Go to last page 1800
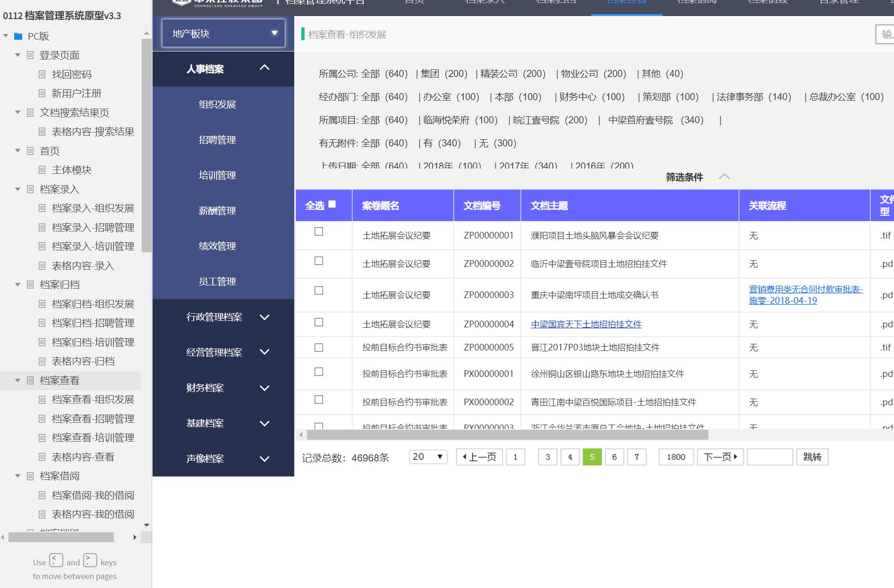Screen dimensions: 894x588 coord(676,457)
